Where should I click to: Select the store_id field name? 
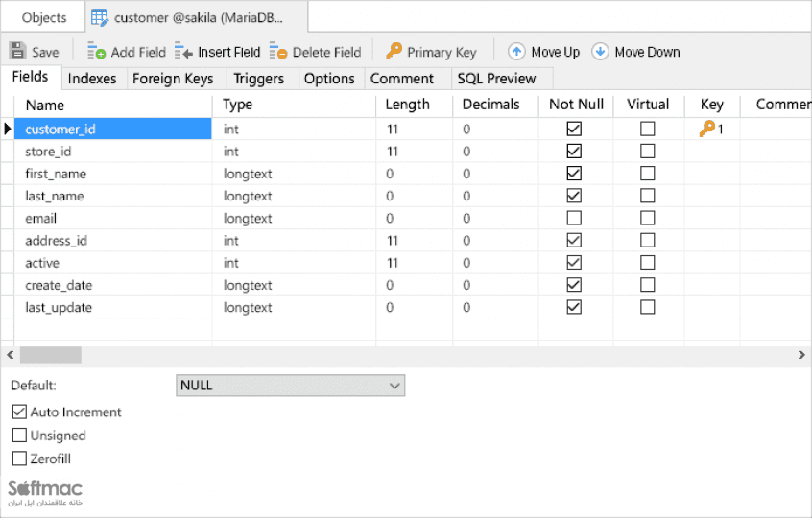48,152
